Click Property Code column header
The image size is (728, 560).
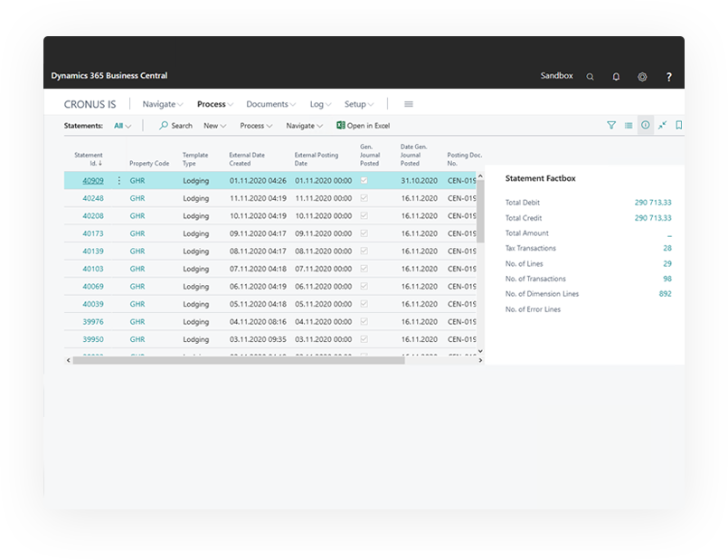pos(149,163)
